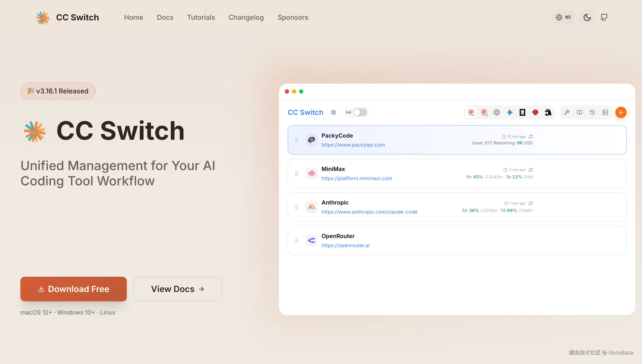642x364 pixels.
Task: Select the OpenRouter provider name
Action: (x=338, y=236)
